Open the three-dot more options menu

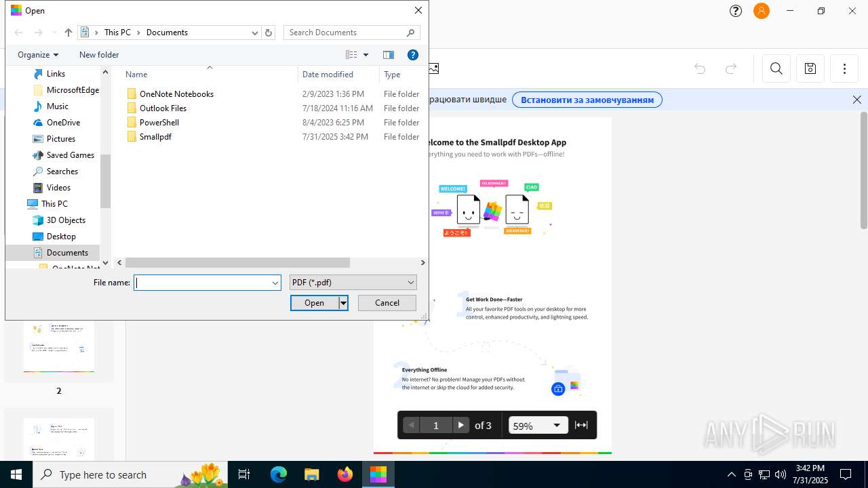[844, 68]
